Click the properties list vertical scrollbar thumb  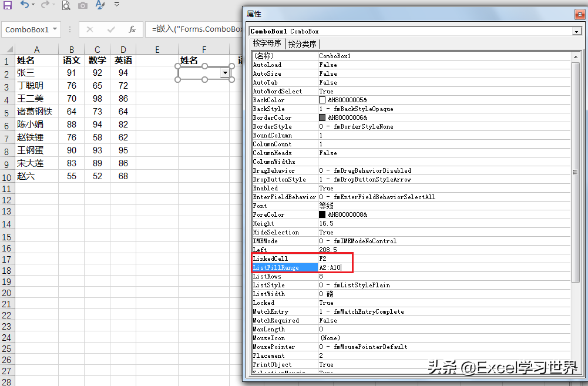tap(575, 172)
